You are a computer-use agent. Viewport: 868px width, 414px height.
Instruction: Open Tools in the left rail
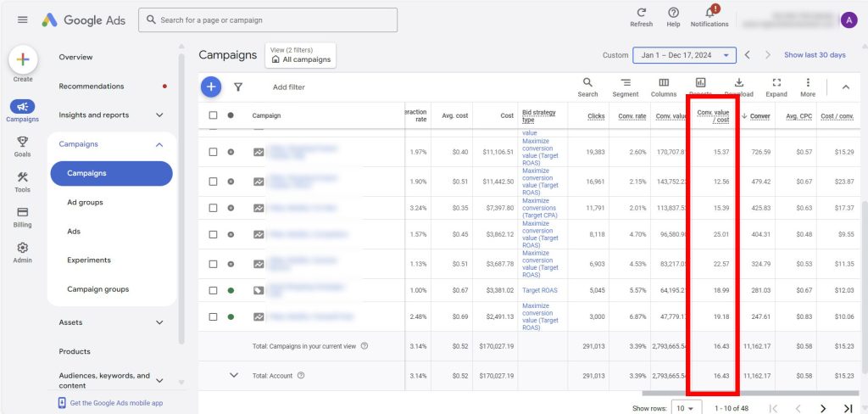click(23, 182)
